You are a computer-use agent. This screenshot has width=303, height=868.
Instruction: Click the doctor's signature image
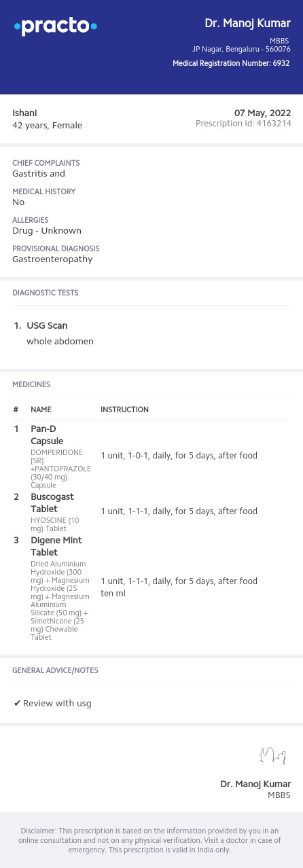273,755
